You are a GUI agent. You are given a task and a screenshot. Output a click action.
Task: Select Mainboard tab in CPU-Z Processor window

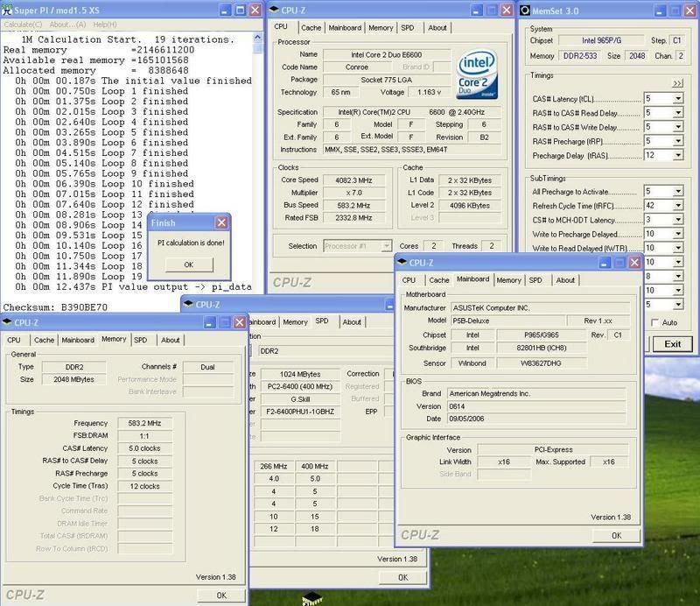[x=345, y=28]
